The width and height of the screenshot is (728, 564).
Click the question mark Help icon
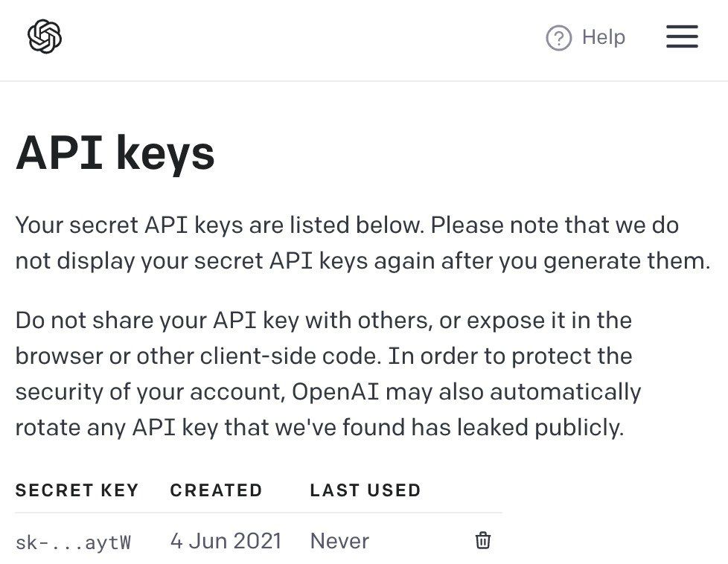click(x=558, y=38)
